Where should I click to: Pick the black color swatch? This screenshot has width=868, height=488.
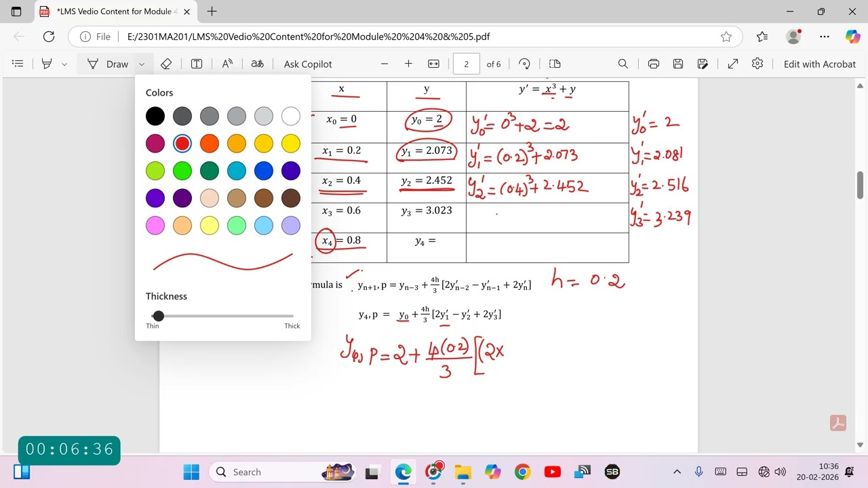coord(155,116)
